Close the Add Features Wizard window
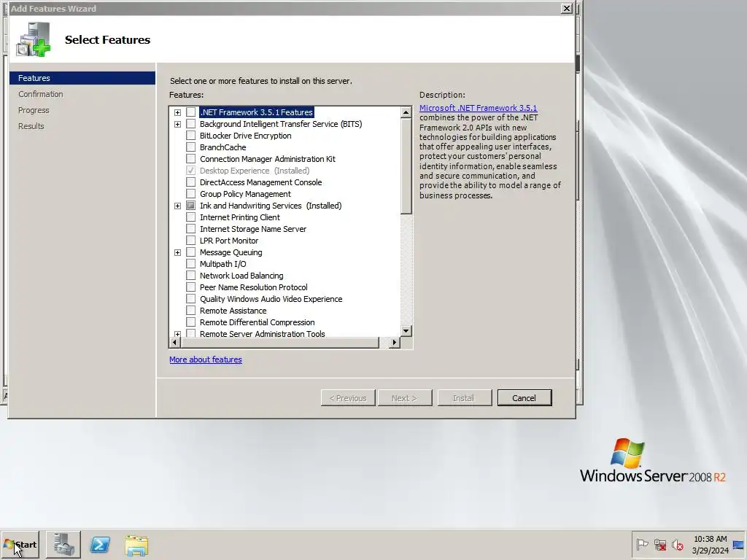Image resolution: width=747 pixels, height=560 pixels. click(566, 9)
